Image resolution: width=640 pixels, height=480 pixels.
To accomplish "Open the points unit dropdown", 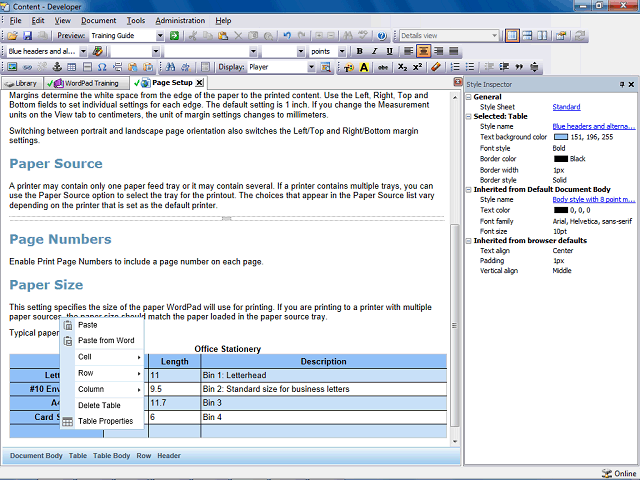I will click(x=342, y=51).
